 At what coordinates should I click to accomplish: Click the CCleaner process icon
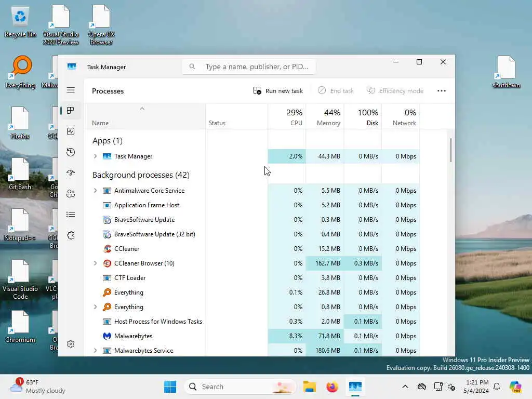(107, 249)
